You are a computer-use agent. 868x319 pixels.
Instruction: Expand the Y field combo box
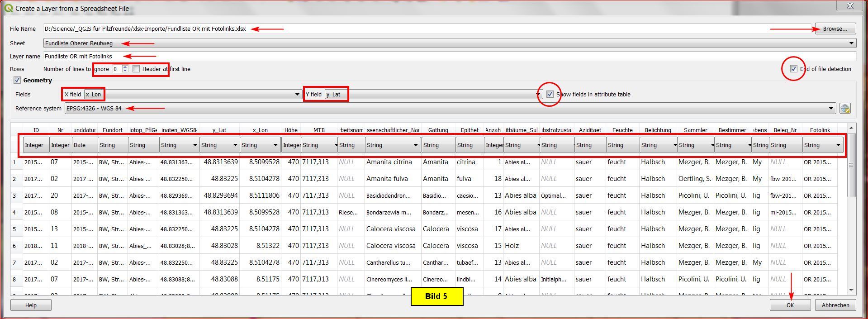(538, 95)
